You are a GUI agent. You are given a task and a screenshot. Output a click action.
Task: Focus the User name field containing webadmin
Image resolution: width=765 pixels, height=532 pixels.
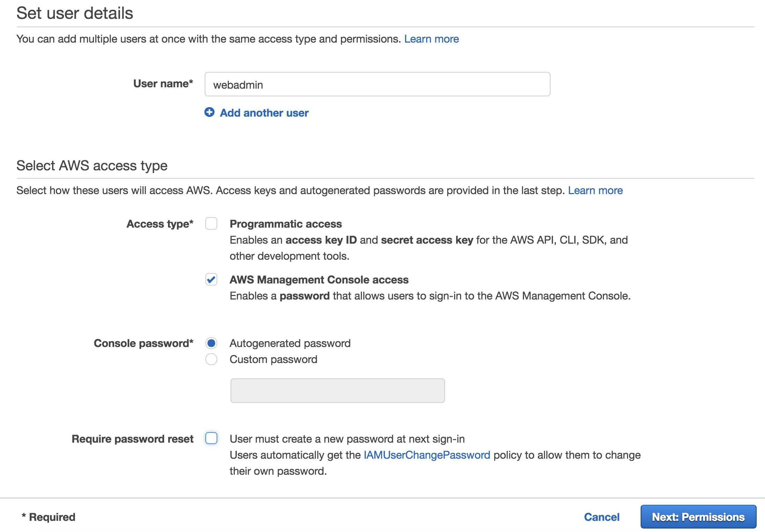(377, 84)
